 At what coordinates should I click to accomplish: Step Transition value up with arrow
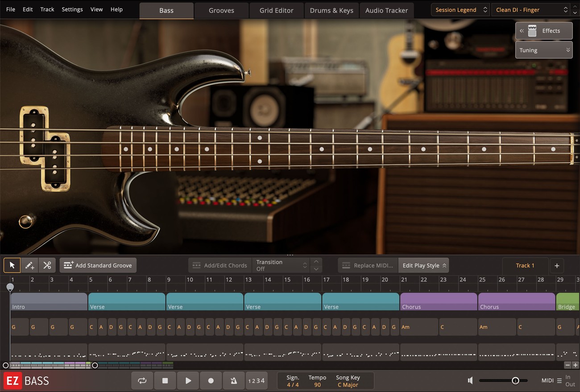(316, 261)
